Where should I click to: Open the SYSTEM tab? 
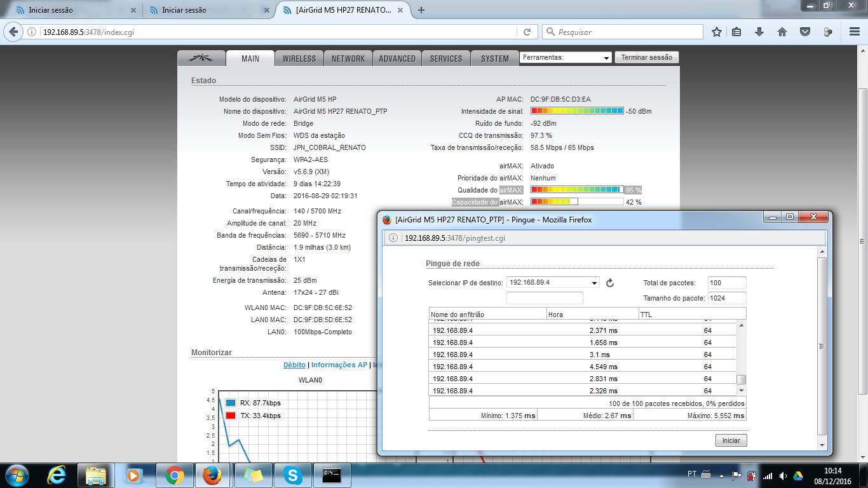pyautogui.click(x=494, y=58)
